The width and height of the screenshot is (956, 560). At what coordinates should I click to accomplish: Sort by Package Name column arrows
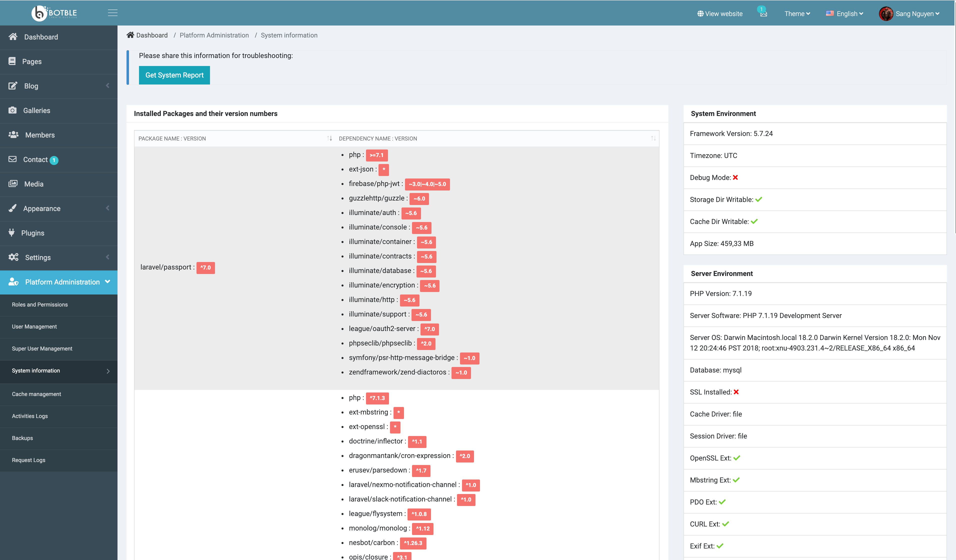click(329, 138)
